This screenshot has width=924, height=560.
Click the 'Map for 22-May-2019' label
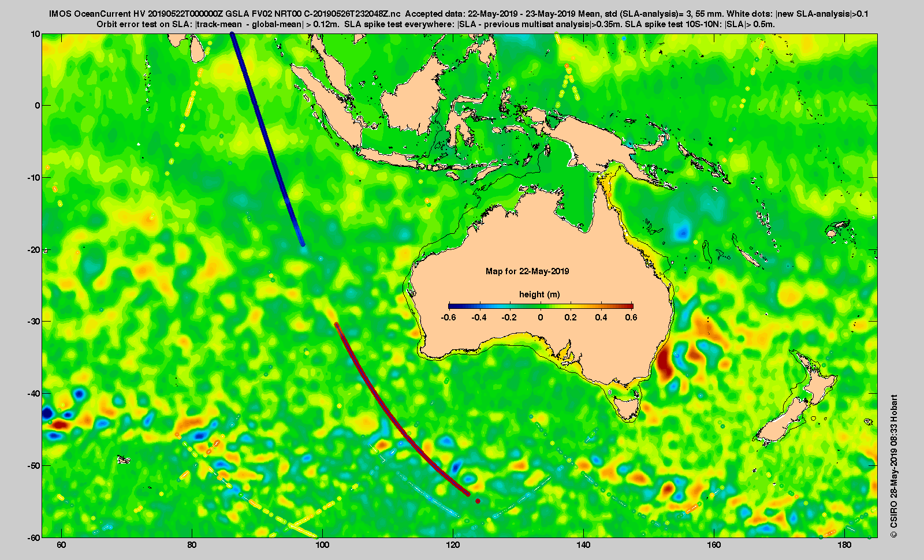click(527, 271)
